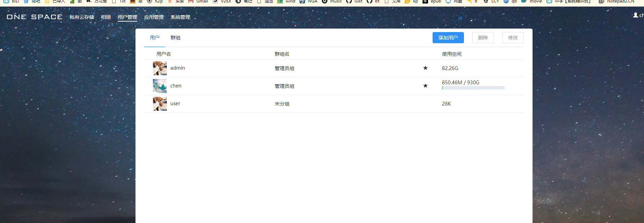Click the chen user avatar
644x223 pixels.
(x=160, y=86)
